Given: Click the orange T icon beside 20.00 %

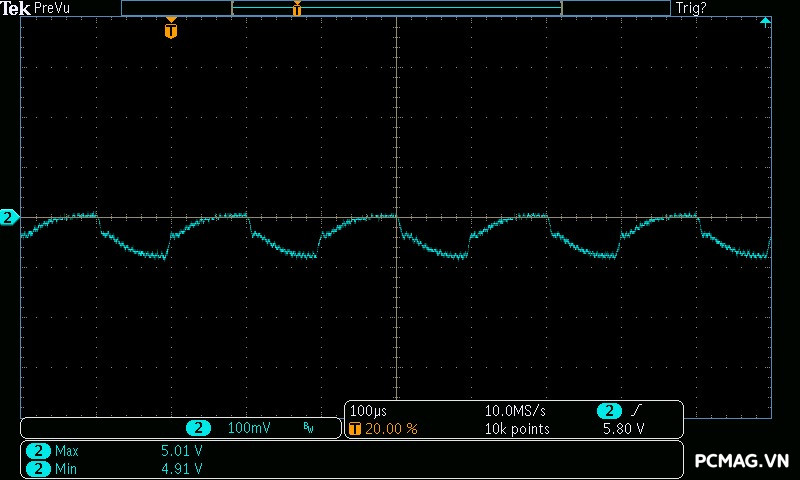Looking at the screenshot, I should [355, 428].
